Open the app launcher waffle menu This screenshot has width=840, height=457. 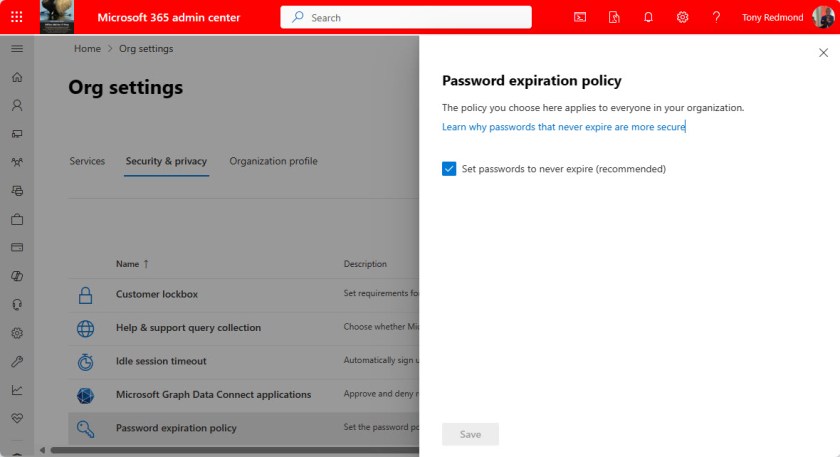(x=17, y=17)
